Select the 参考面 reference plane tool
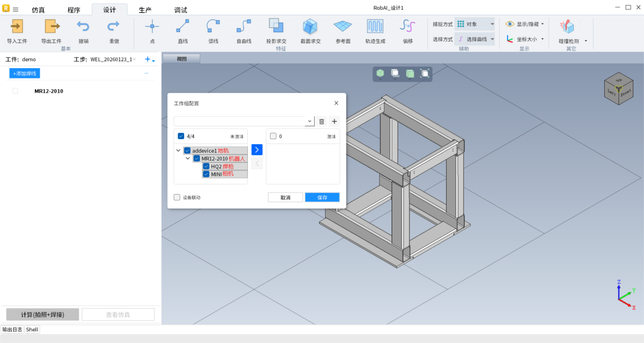Screen dimensions: 644x343 click(x=343, y=26)
